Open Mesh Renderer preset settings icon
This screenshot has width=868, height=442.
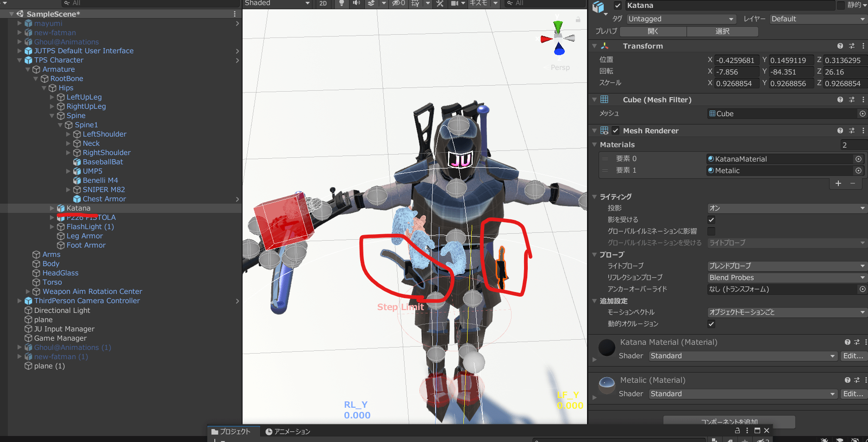852,131
